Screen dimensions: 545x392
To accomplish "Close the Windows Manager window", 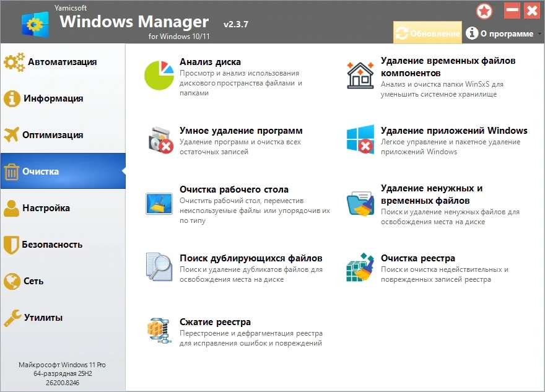I will tap(532, 11).
